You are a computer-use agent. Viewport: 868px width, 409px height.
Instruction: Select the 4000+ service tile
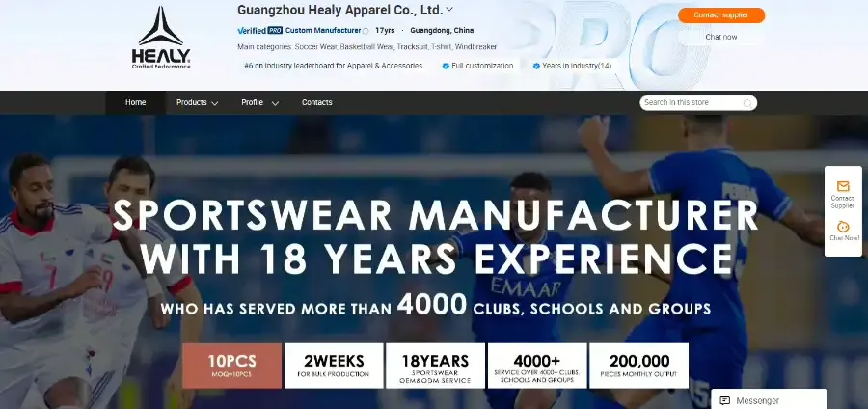click(537, 366)
